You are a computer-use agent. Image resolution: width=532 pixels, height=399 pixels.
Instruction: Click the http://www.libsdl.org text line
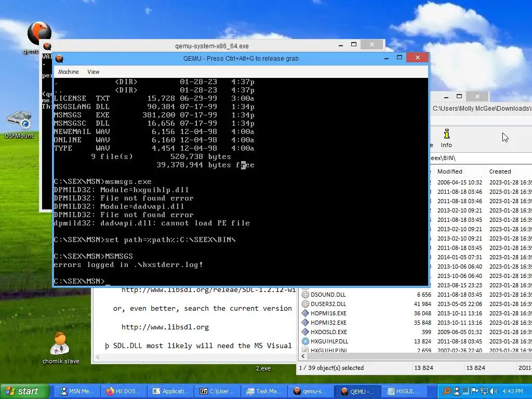pos(165,327)
